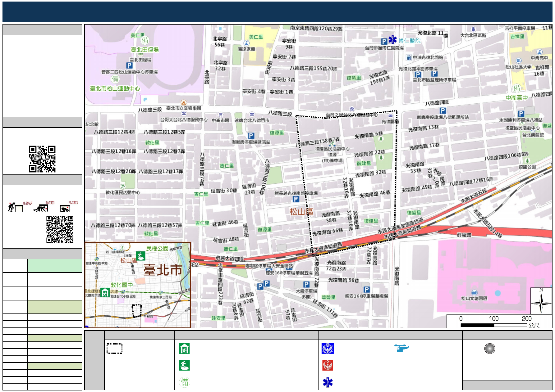Viewport: 555px width, 392px height.
Task: Click the 復建區民活動中心 label
Action: click(332, 149)
